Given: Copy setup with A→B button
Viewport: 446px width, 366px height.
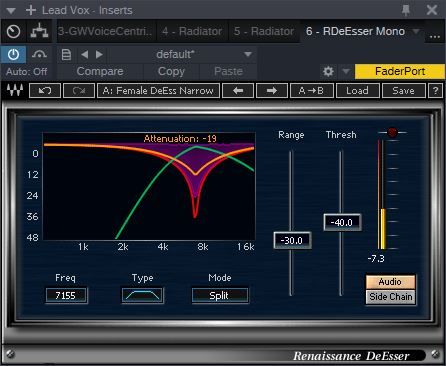Looking at the screenshot, I should 312,90.
